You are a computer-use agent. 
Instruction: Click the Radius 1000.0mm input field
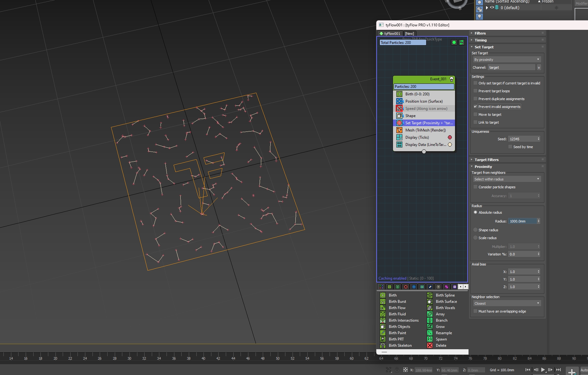pos(522,221)
